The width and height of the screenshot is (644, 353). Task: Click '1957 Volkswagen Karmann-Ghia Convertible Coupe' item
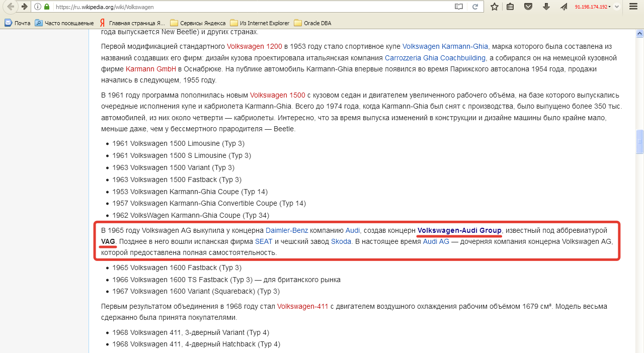209,203
